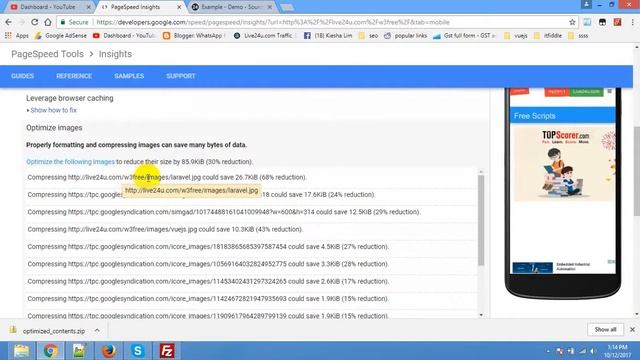Viewport: 640px width, 360px height.
Task: Open File Explorer from the taskbar
Action: click(x=21, y=351)
